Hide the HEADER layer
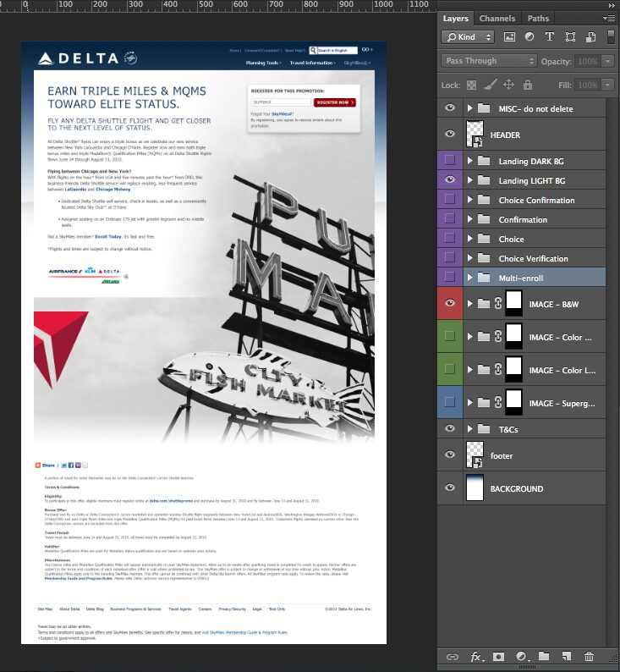 pyautogui.click(x=450, y=134)
